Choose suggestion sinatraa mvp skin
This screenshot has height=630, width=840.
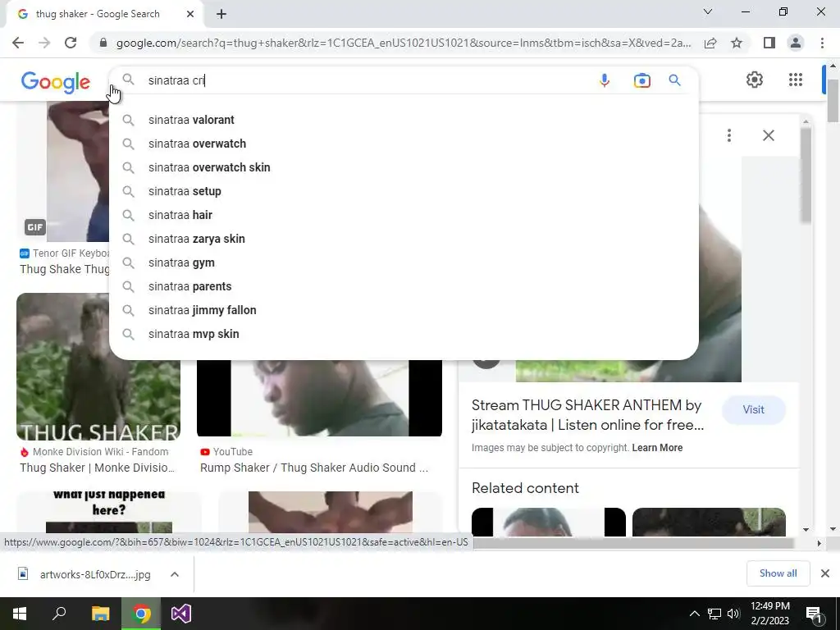(x=404, y=334)
